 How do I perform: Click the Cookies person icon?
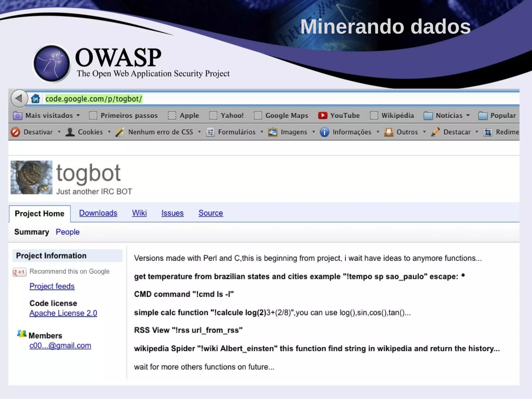tap(70, 132)
